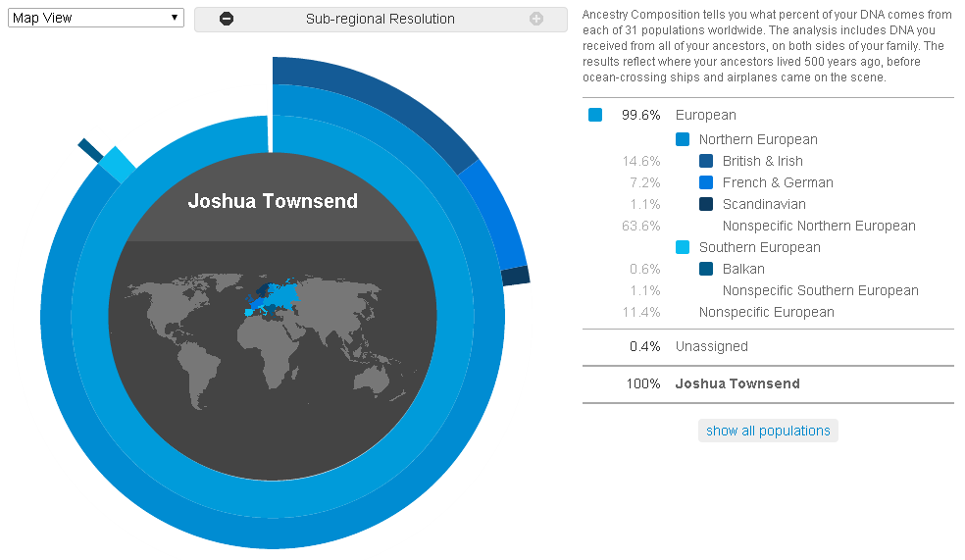Screen dimensions: 965x560
Task: Click the British & Irish legend swatch
Action: click(x=706, y=161)
